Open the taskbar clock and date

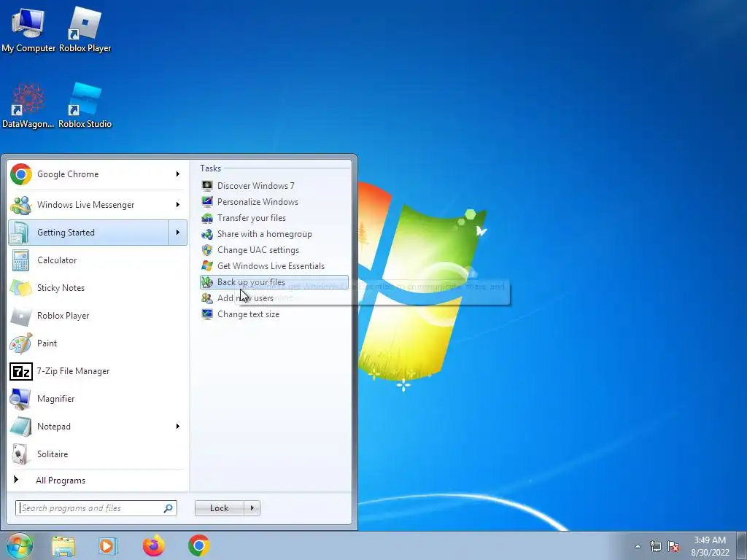[710, 546]
